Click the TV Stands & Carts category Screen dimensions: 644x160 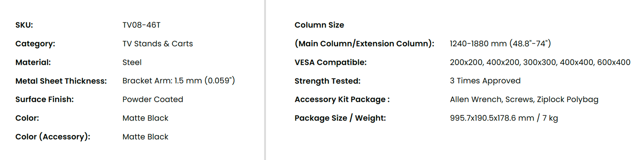pos(157,43)
